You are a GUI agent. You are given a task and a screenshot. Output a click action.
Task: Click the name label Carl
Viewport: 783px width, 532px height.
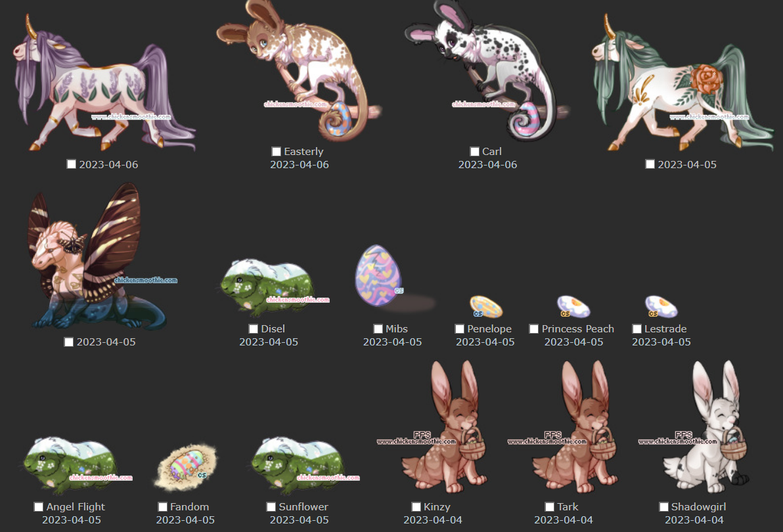pos(492,151)
